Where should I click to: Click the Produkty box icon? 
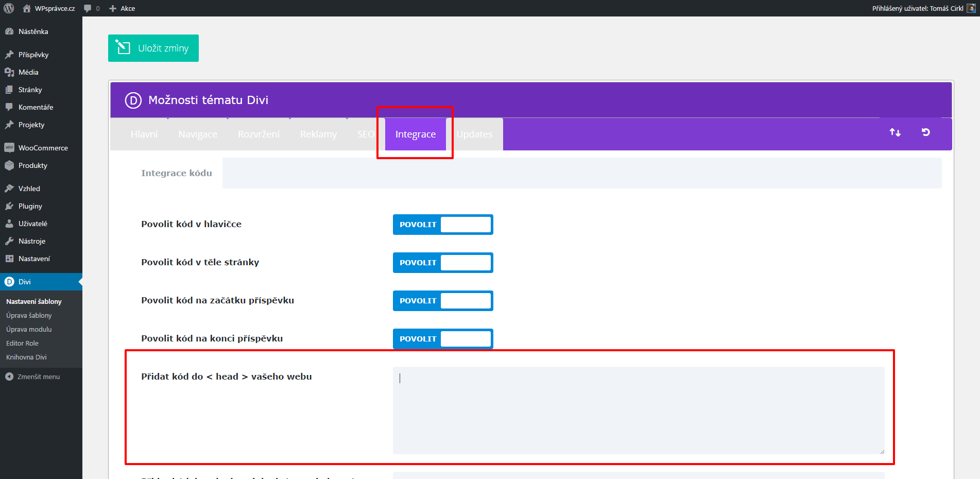pos(9,165)
